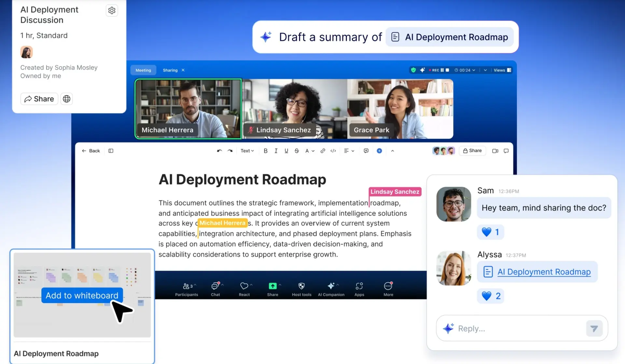Switch to the Sharing tab
625x364 pixels.
click(170, 70)
